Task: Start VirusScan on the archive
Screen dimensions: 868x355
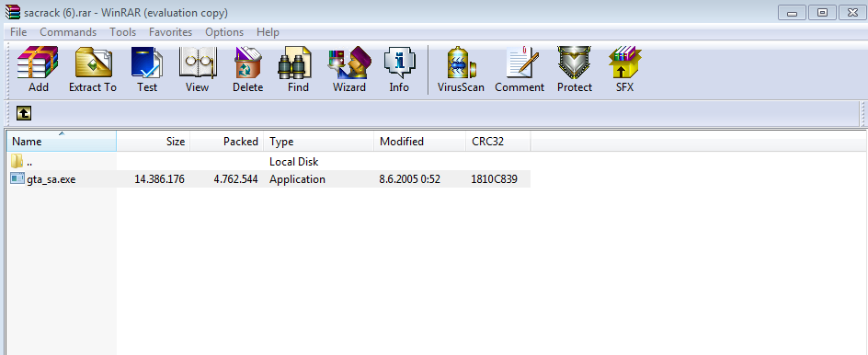Action: pos(461,69)
